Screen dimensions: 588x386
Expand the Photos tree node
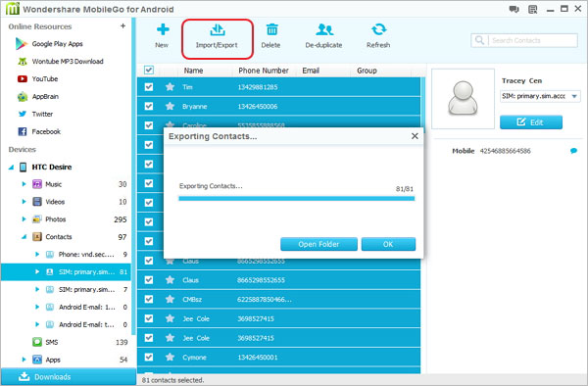click(x=24, y=219)
